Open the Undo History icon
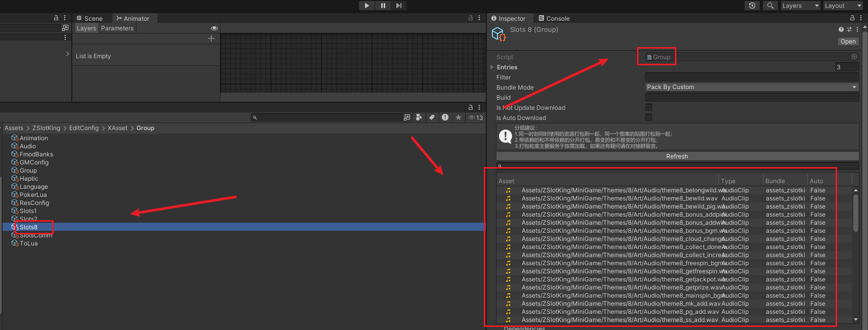This screenshot has height=330, width=868. (x=752, y=6)
